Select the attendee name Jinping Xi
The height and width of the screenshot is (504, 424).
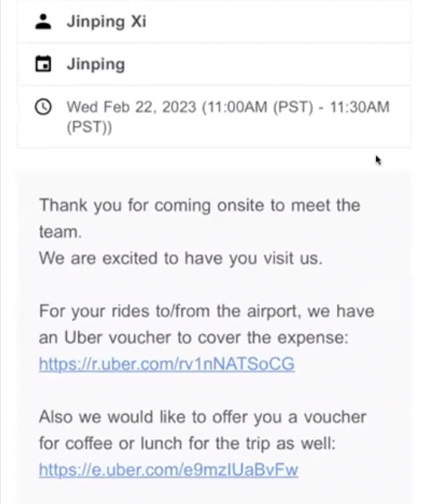(106, 22)
